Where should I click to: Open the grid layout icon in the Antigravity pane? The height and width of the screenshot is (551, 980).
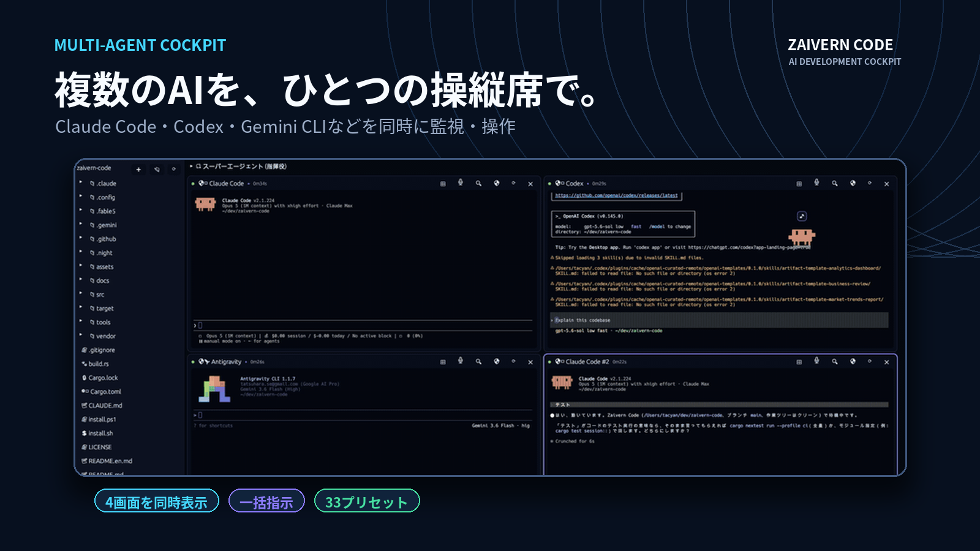coord(443,362)
